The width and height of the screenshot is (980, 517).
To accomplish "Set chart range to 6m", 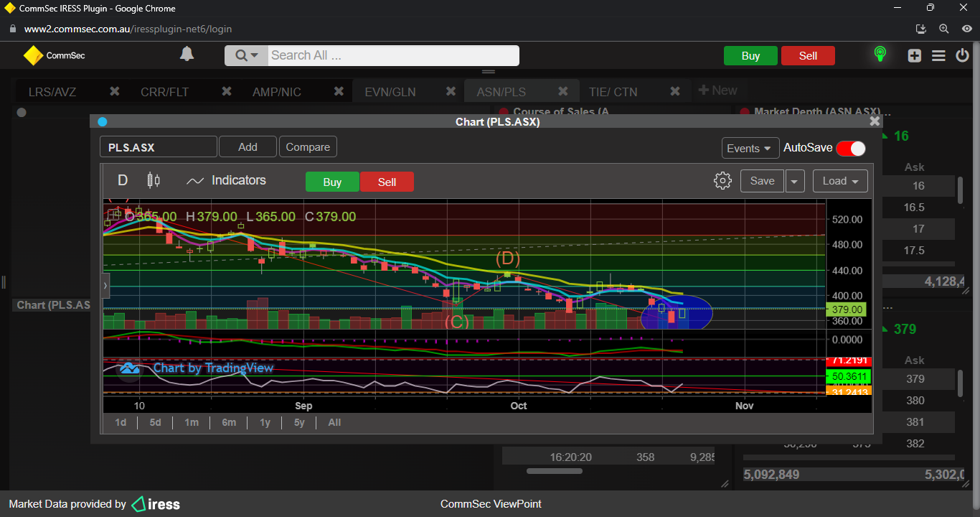I will 229,422.
